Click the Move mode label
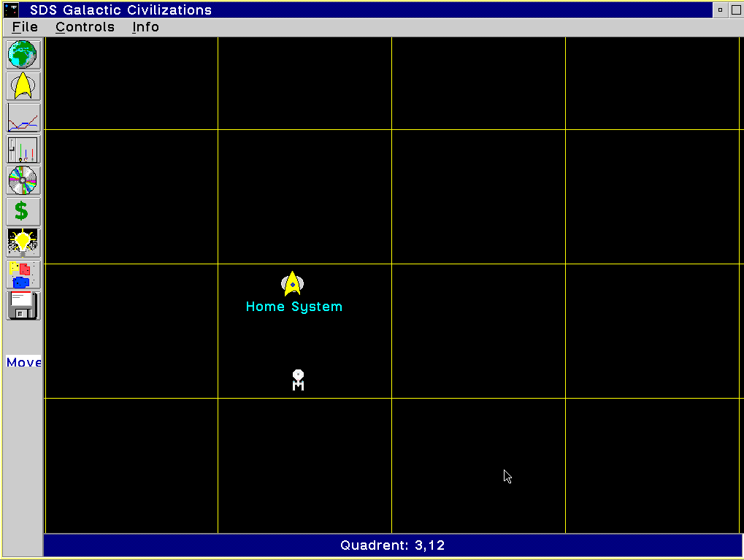 pos(23,362)
